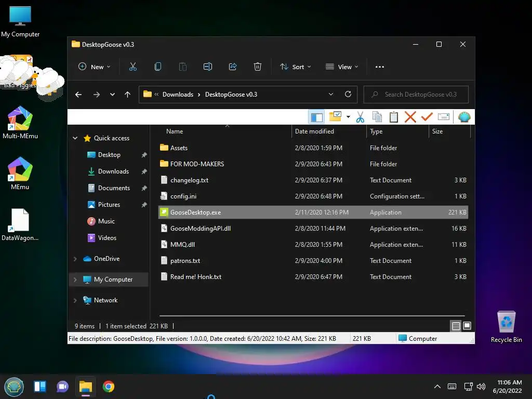Collapse the Quick access tree node

point(75,138)
